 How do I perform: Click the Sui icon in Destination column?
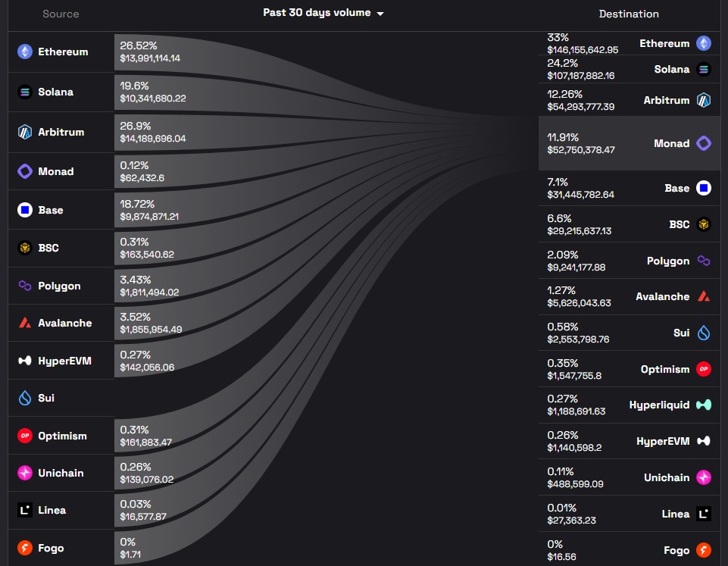[704, 333]
